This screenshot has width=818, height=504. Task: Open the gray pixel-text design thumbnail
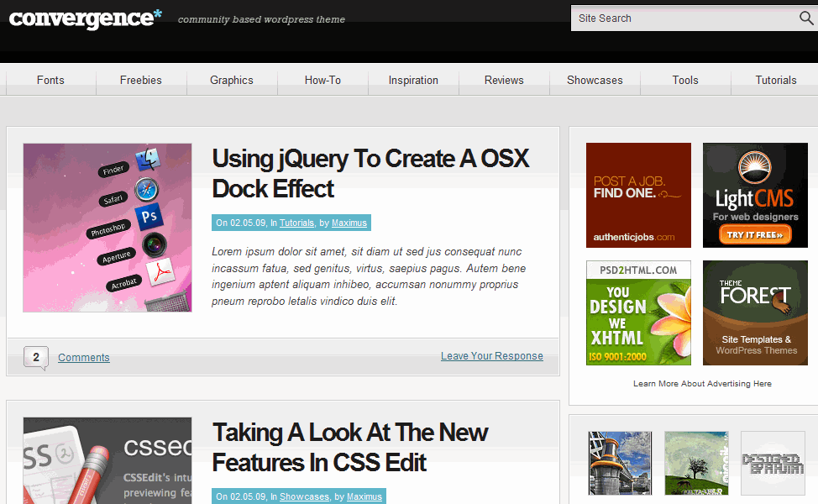tap(773, 464)
